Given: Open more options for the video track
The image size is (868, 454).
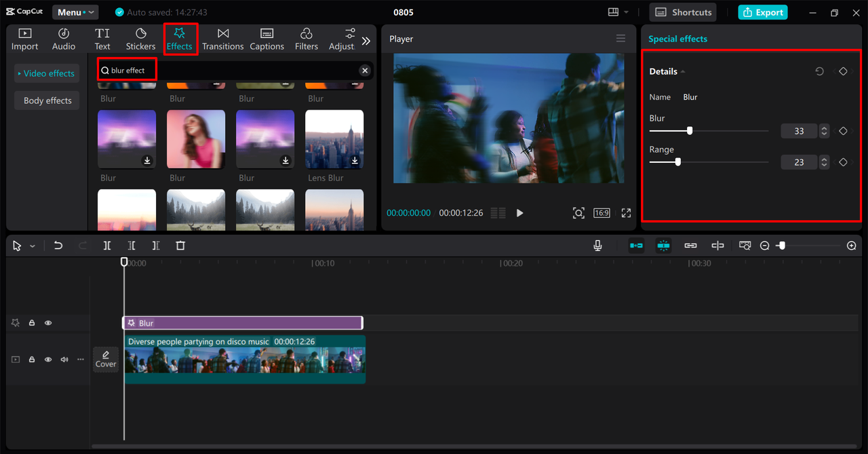Looking at the screenshot, I should click(81, 360).
